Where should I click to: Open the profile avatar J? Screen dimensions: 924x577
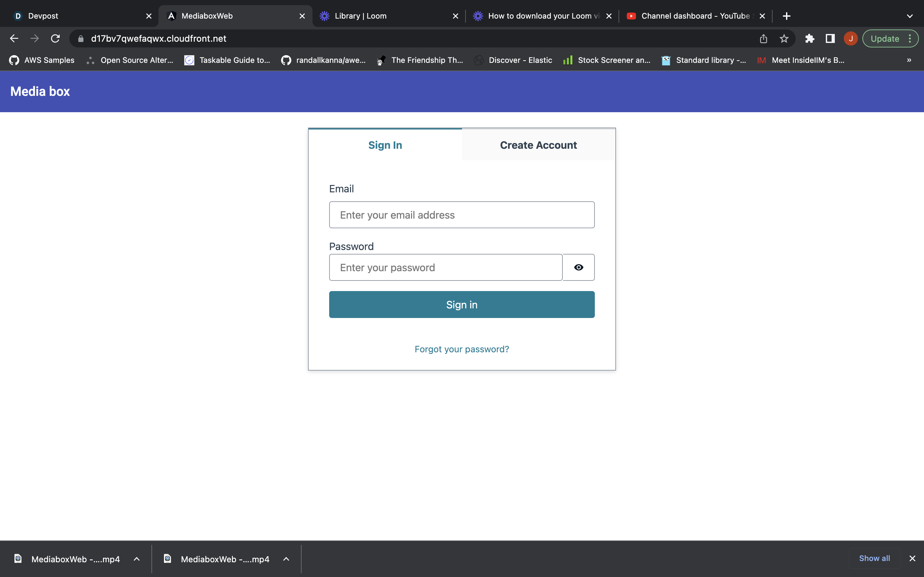(x=851, y=38)
